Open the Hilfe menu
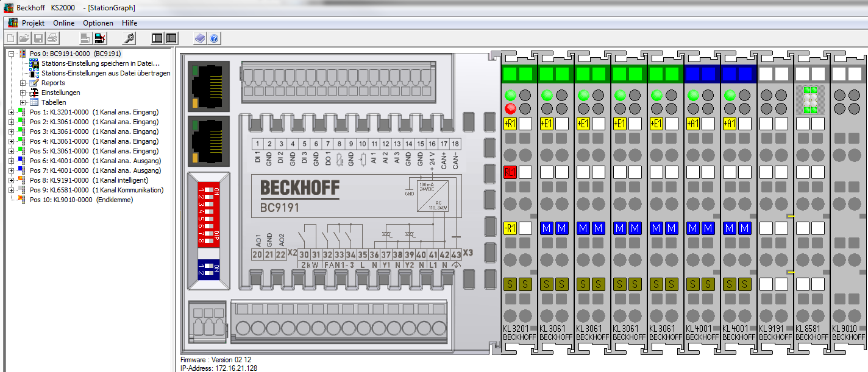This screenshot has width=868, height=372. 130,23
